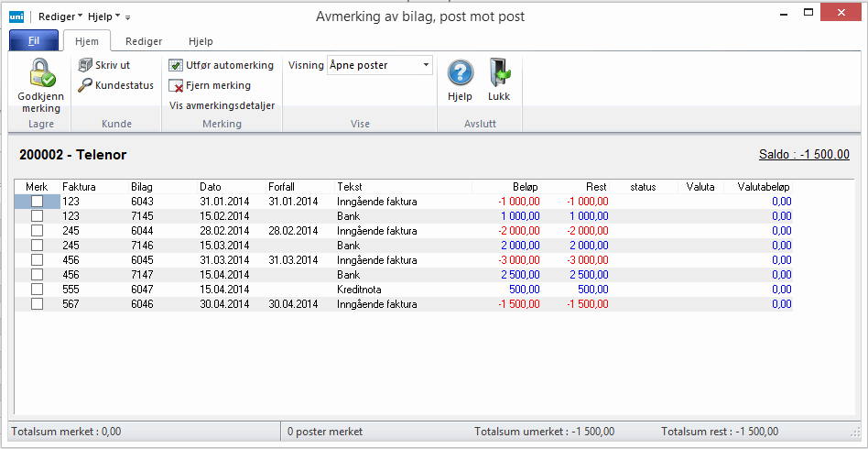
Task: Open the Hjelp question mark icon
Action: click(460, 73)
